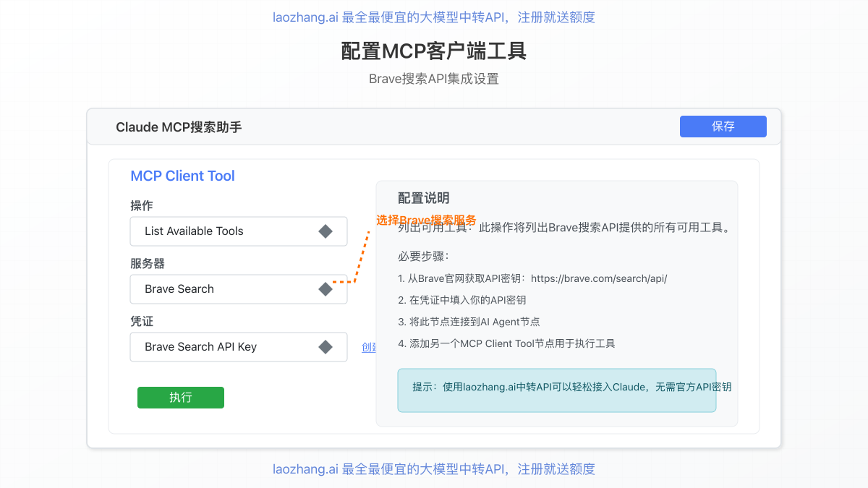868x488 pixels.
Task: Click the laozhang.ai hint box 提示
Action: click(x=557, y=390)
